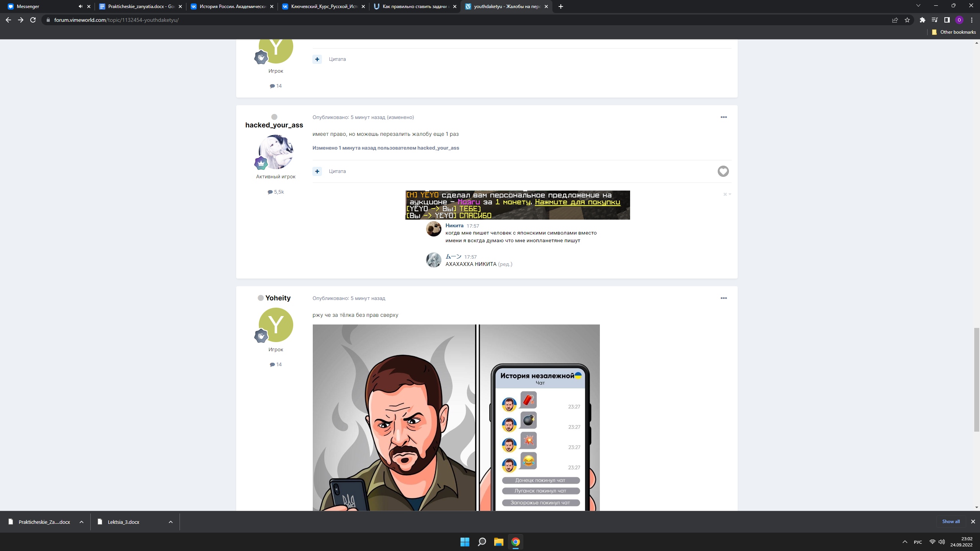Viewport: 980px width, 551px height.
Task: Open signature hide dropdown near banner
Action: (x=727, y=194)
